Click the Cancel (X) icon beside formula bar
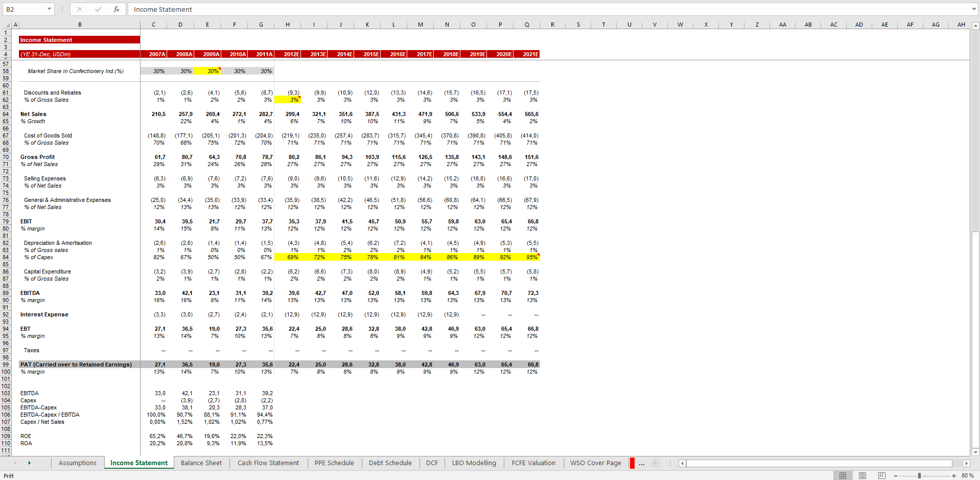980x480 pixels. coord(80,9)
